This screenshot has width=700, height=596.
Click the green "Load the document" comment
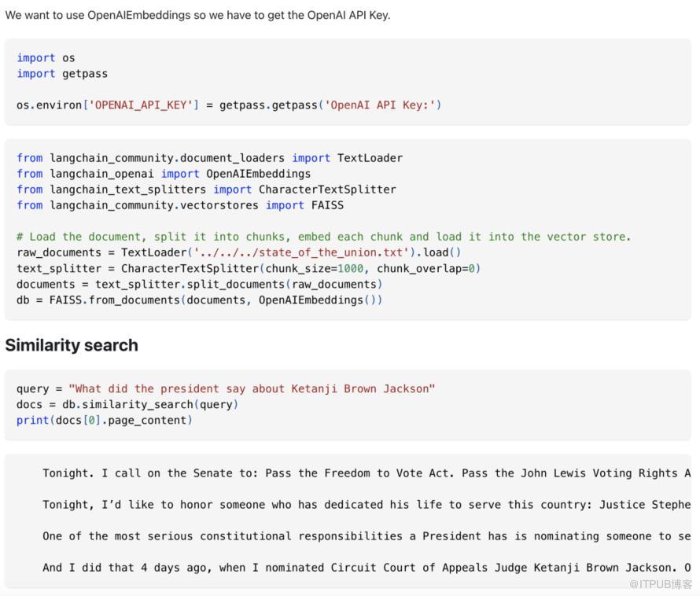(323, 237)
